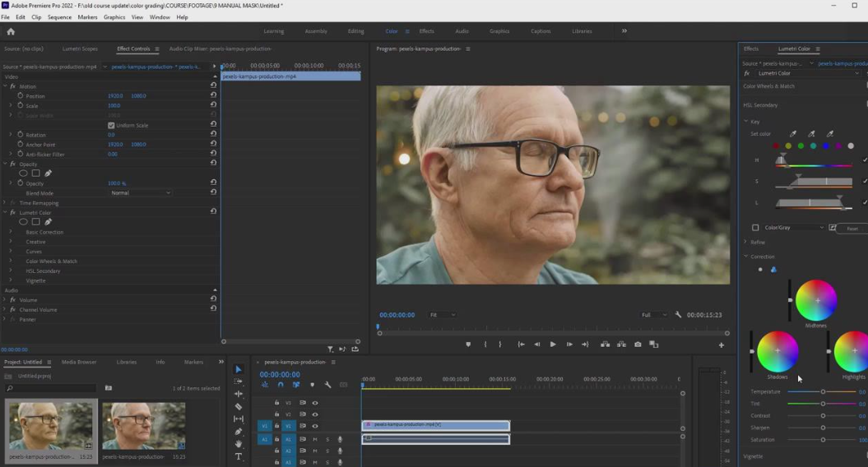The height and width of the screenshot is (467, 868).
Task: Click the subtract color eyedropper
Action: (x=830, y=134)
